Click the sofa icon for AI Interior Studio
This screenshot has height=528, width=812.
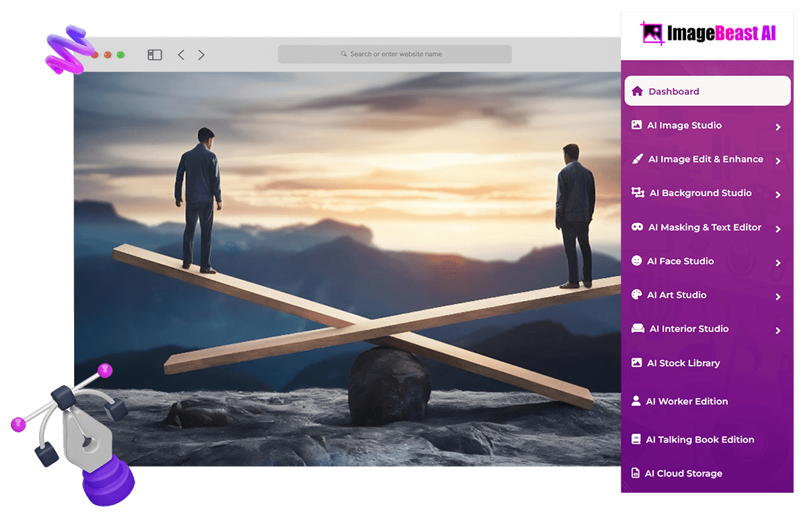pos(638,329)
